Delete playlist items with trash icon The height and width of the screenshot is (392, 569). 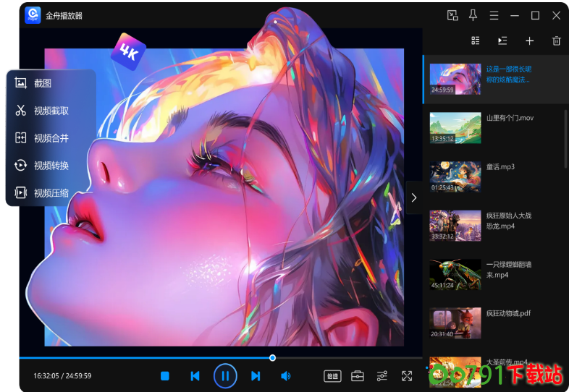(x=556, y=41)
